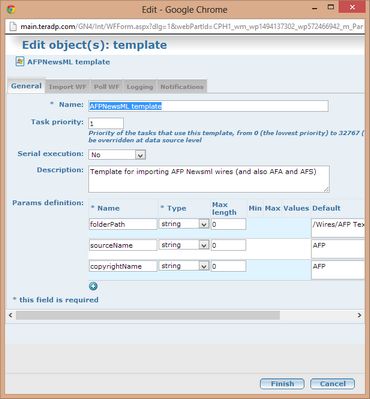Screen dimensions: 370x399
Task: Click the page icon in address bar
Action: (13, 26)
